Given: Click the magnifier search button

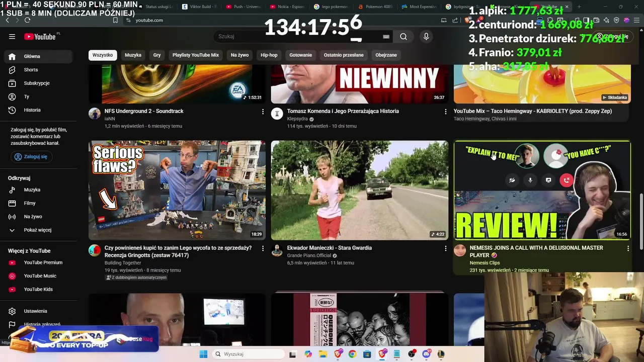Looking at the screenshot, I should (x=404, y=36).
